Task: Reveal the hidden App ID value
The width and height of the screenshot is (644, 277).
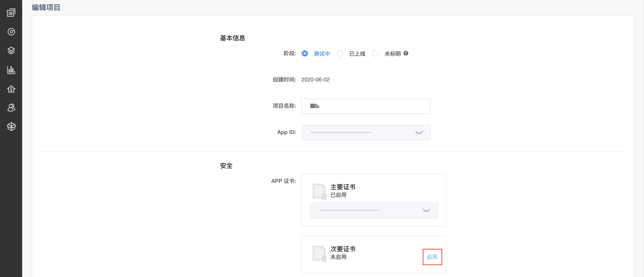Action: tap(419, 133)
